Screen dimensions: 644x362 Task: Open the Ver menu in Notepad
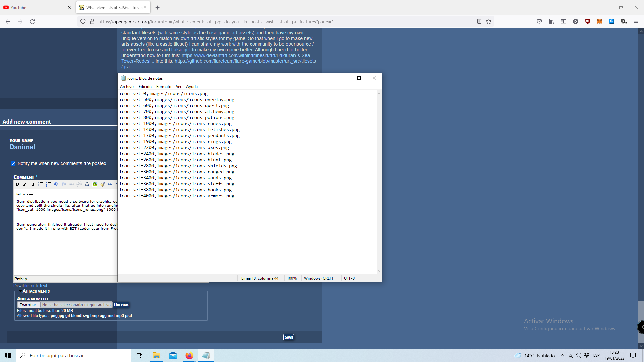(179, 86)
